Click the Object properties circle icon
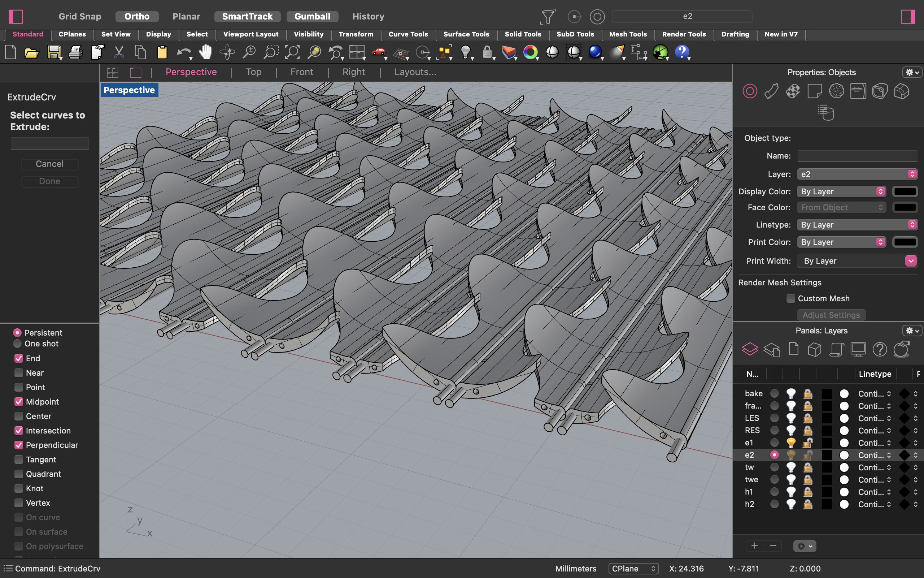This screenshot has width=924, height=578. coord(750,91)
